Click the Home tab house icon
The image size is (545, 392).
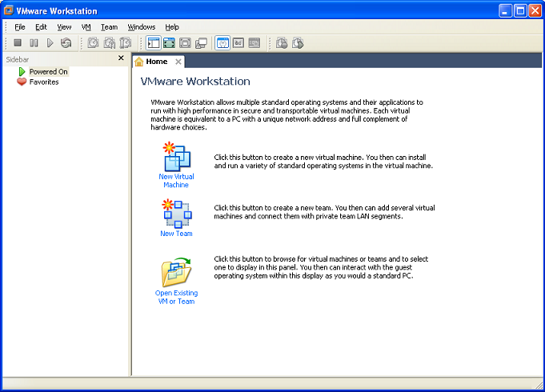(139, 62)
